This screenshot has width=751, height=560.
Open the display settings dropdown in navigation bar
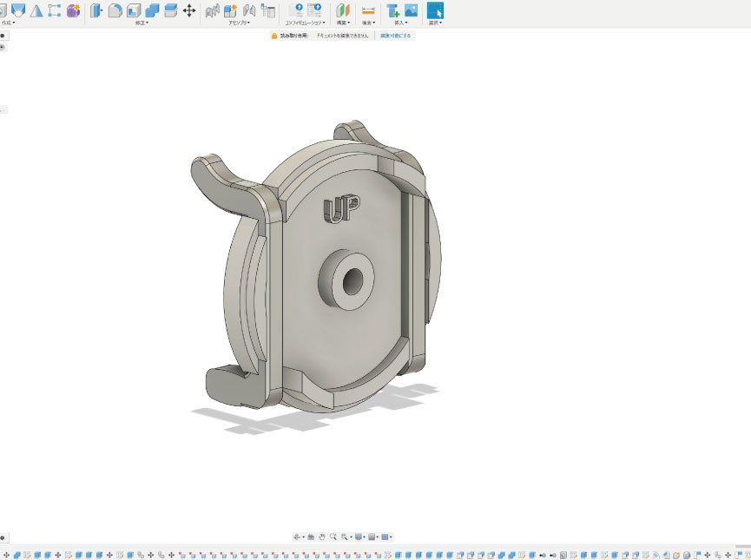click(x=358, y=537)
